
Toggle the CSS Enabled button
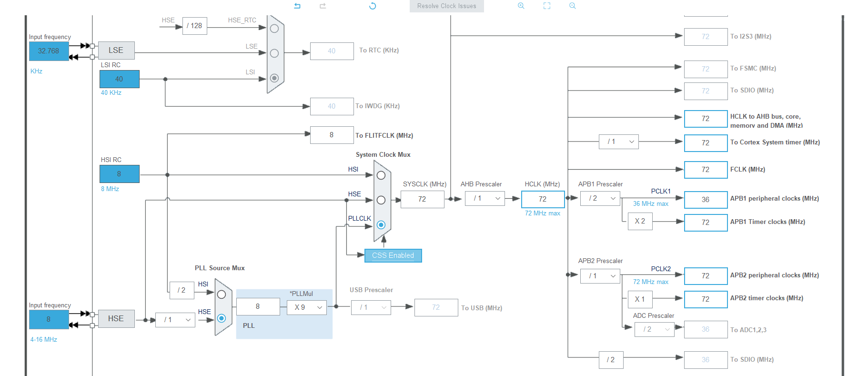tap(393, 255)
